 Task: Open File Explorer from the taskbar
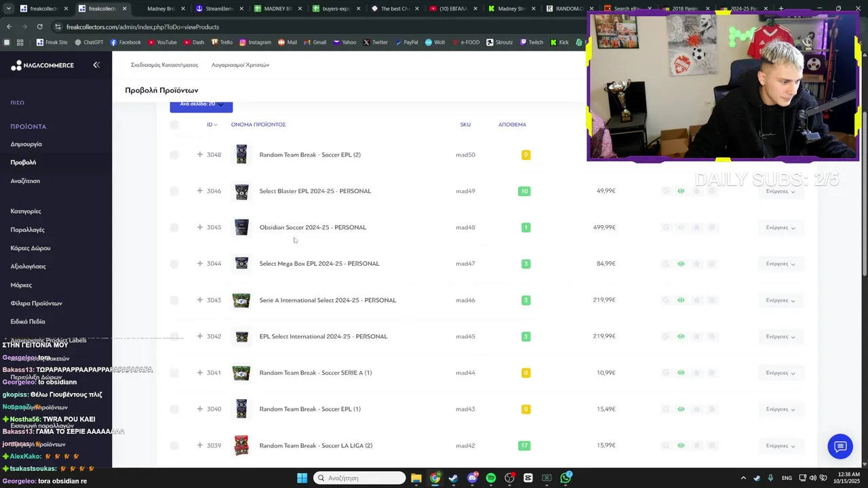click(416, 478)
